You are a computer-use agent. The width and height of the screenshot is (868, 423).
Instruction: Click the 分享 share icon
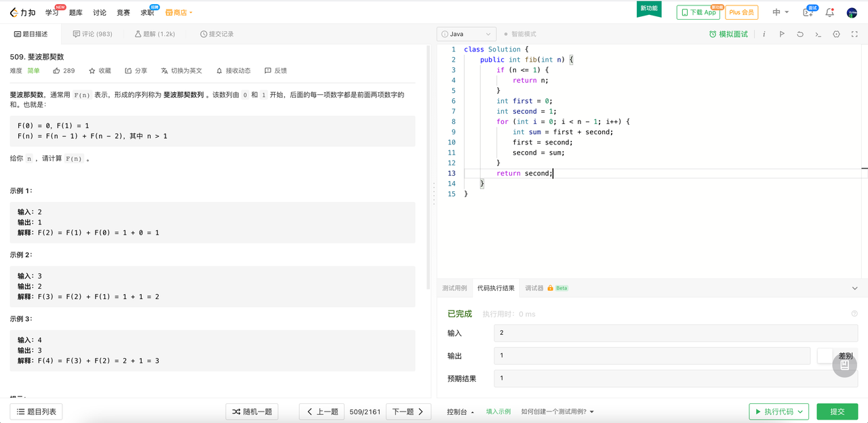[x=136, y=70]
